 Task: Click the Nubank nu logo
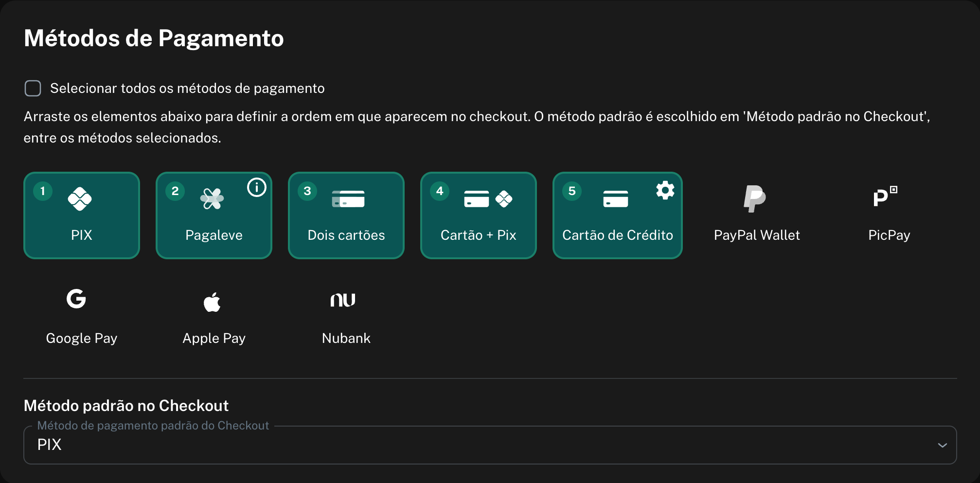pos(343,300)
